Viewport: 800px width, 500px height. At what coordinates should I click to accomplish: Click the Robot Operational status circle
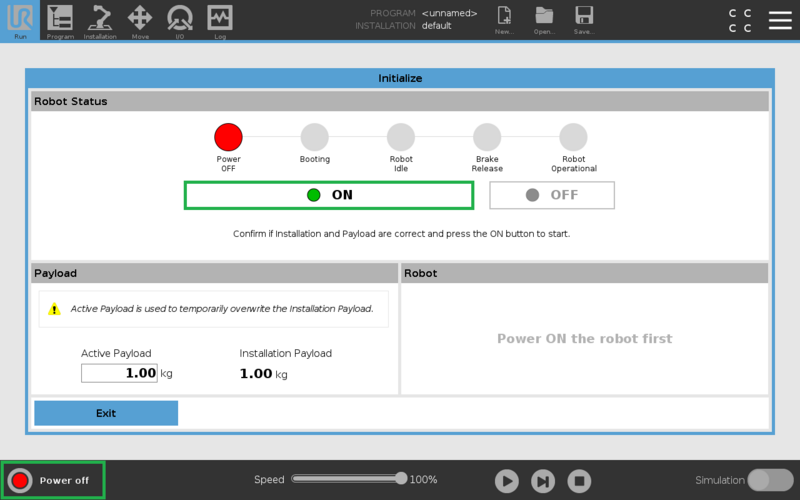[573, 137]
